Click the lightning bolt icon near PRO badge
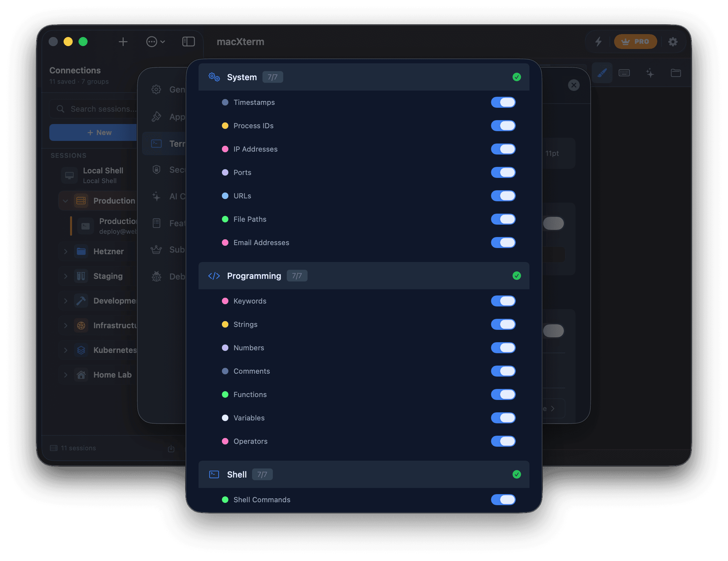 (x=599, y=42)
